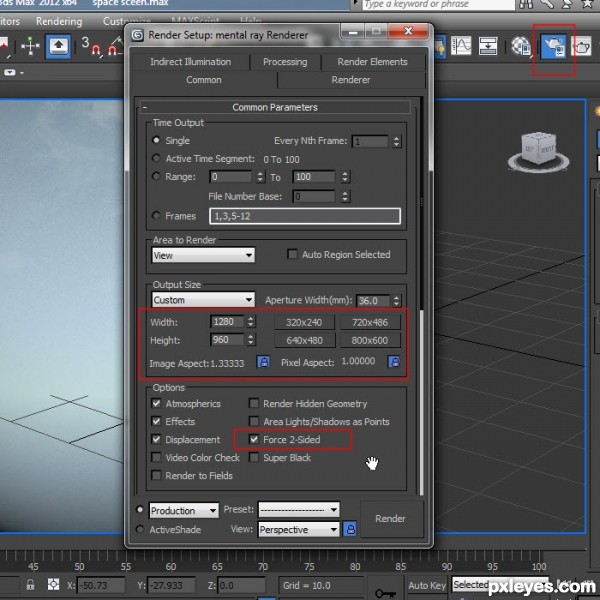This screenshot has width=600, height=600.
Task: Click the Render Production teapot icon
Action: (x=582, y=47)
